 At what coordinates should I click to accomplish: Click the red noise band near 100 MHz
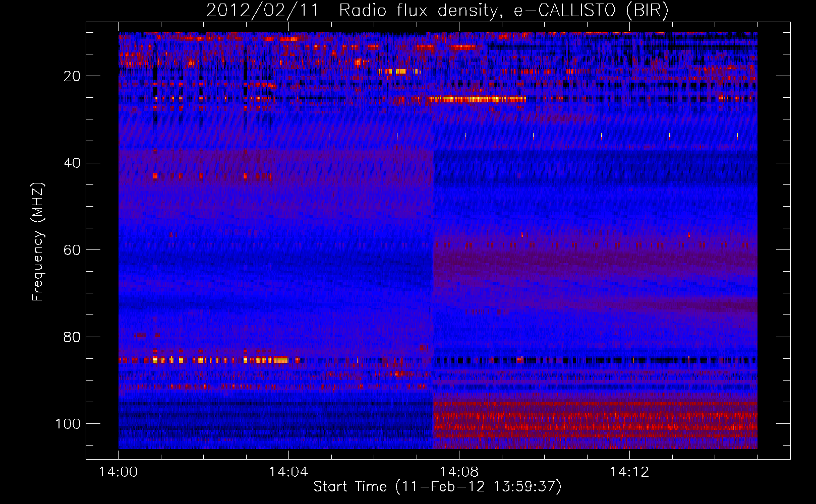[x=595, y=424]
